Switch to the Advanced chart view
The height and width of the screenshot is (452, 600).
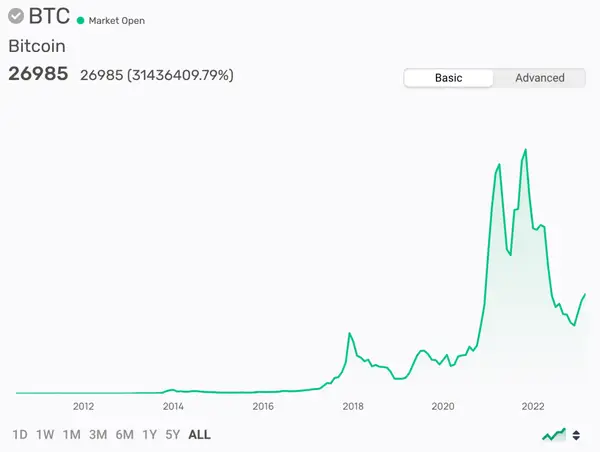[x=540, y=78]
